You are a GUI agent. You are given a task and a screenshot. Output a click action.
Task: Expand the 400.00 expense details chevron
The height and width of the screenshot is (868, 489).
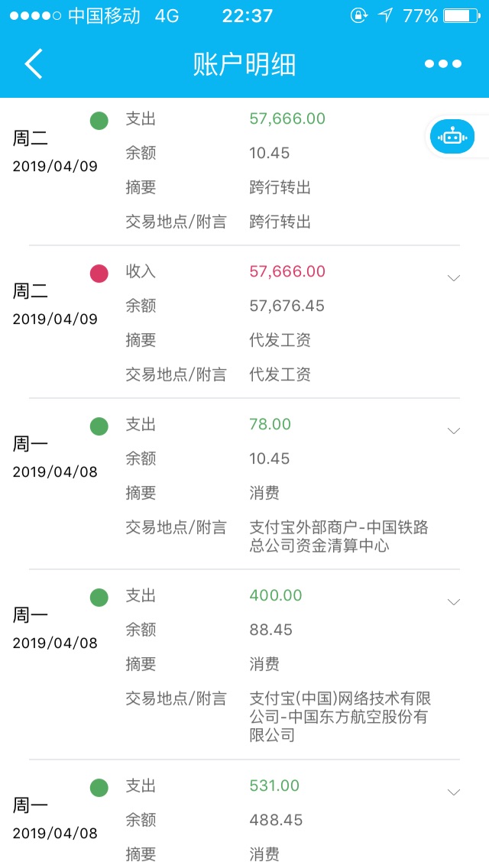(454, 601)
